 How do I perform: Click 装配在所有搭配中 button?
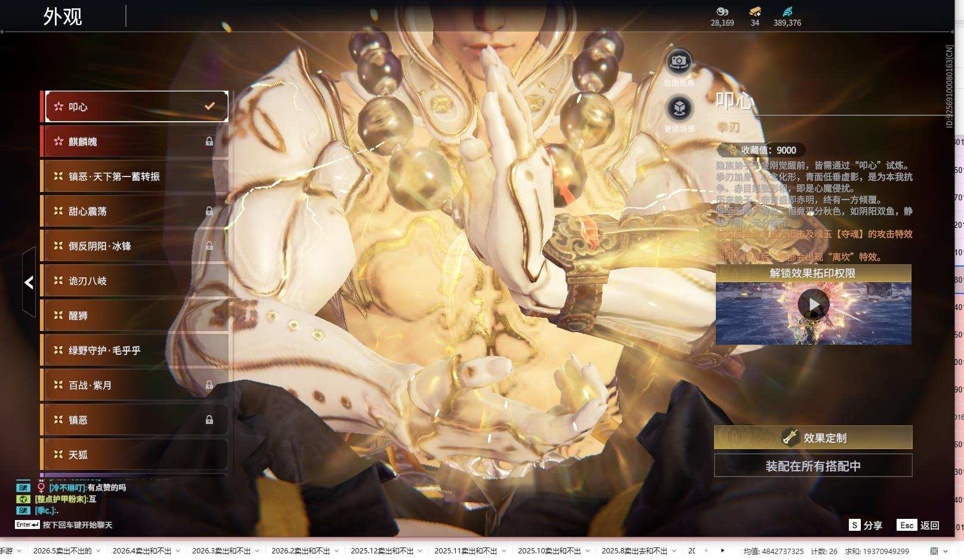tap(813, 466)
